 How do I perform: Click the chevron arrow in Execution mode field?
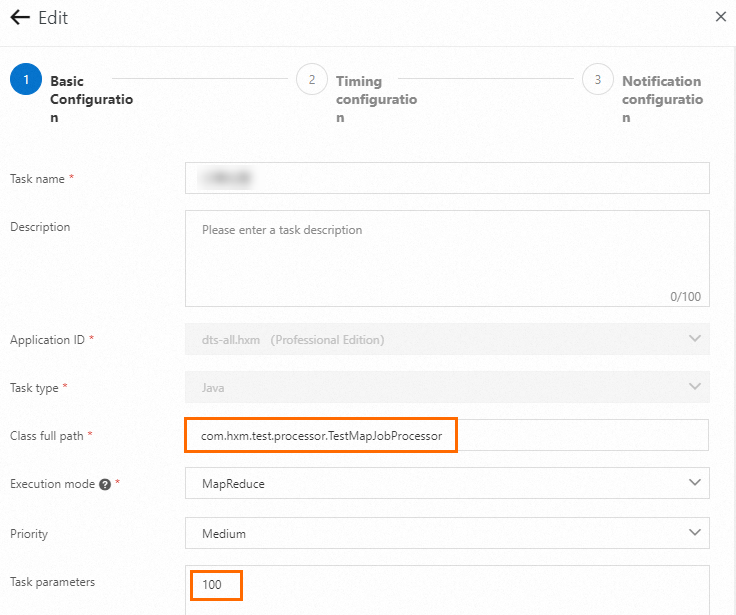tap(695, 483)
